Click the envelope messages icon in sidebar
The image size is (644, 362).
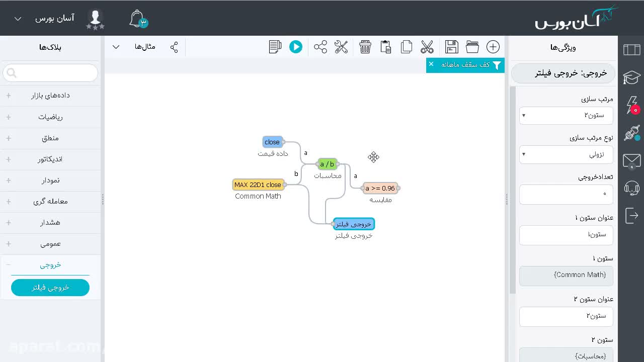click(632, 161)
